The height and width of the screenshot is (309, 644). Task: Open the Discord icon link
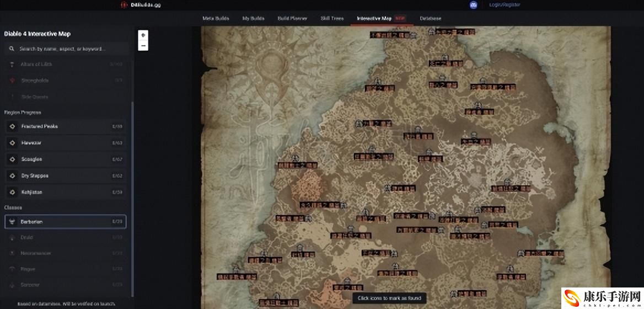pyautogui.click(x=473, y=5)
